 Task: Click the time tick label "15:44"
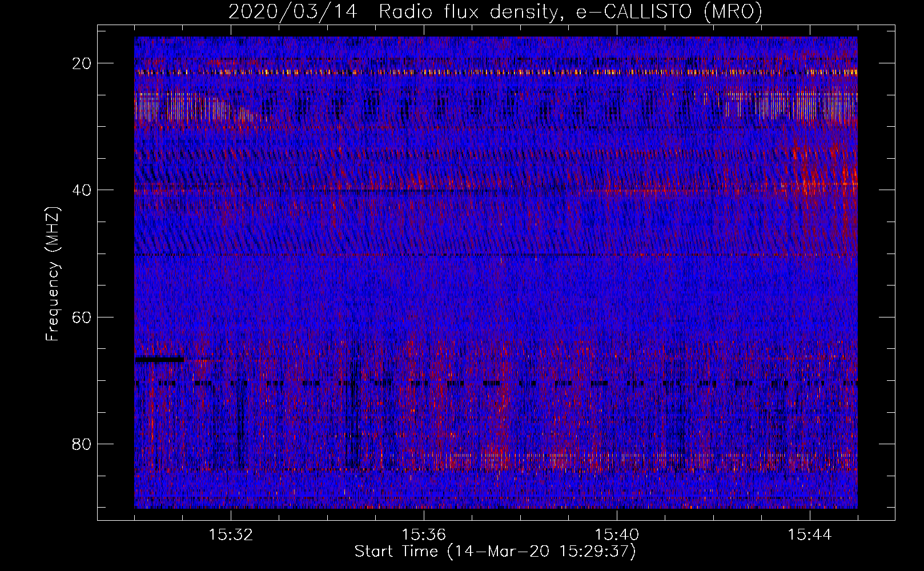click(x=810, y=535)
